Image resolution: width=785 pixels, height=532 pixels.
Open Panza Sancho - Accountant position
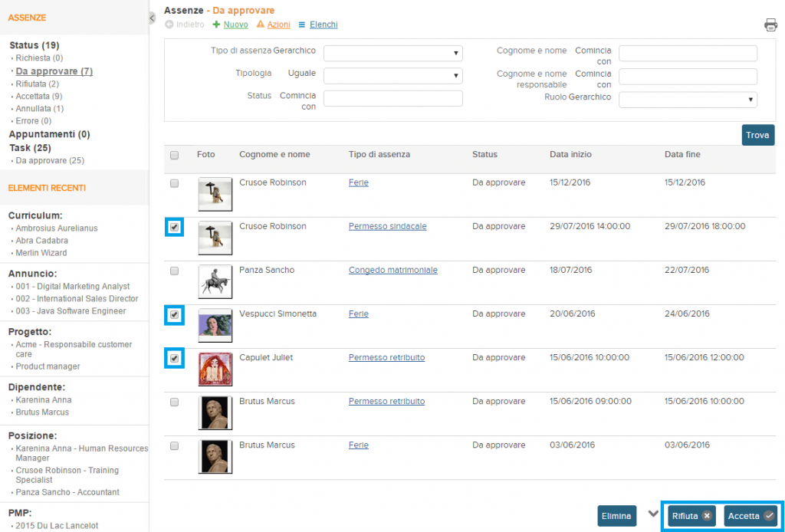pyautogui.click(x=67, y=492)
